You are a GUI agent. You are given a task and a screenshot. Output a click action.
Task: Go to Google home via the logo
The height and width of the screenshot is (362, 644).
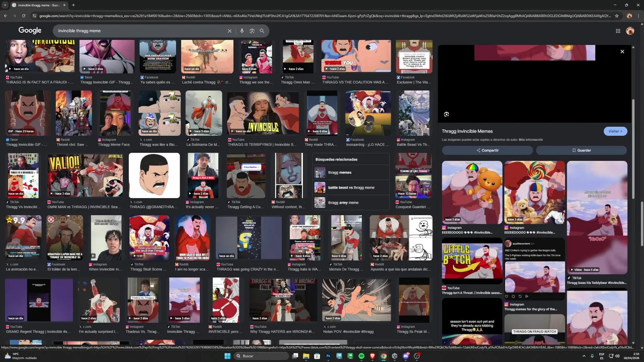pos(30,31)
